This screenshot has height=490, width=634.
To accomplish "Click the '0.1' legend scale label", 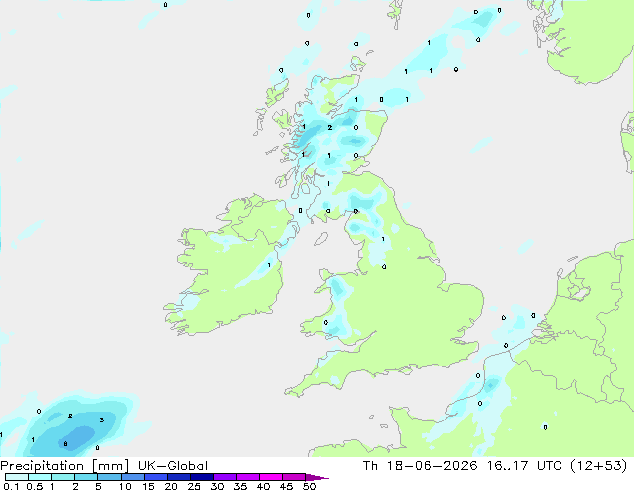I will pos(11,486).
